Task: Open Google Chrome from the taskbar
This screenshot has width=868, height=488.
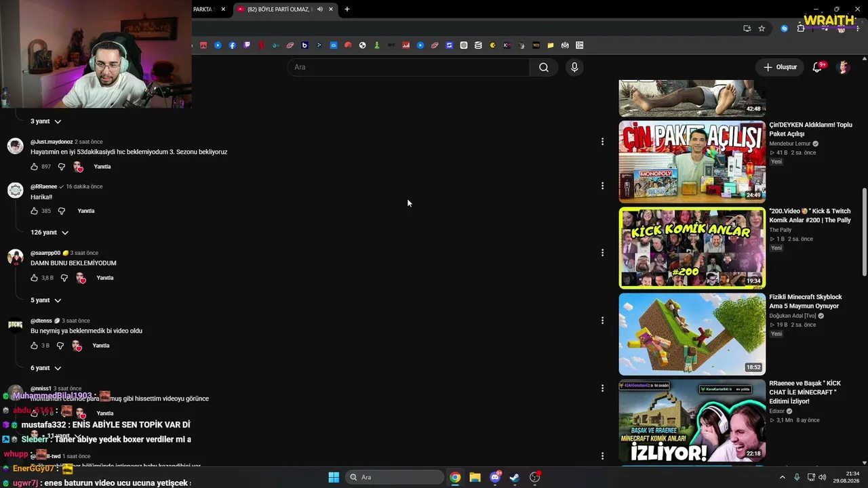Action: pyautogui.click(x=455, y=477)
